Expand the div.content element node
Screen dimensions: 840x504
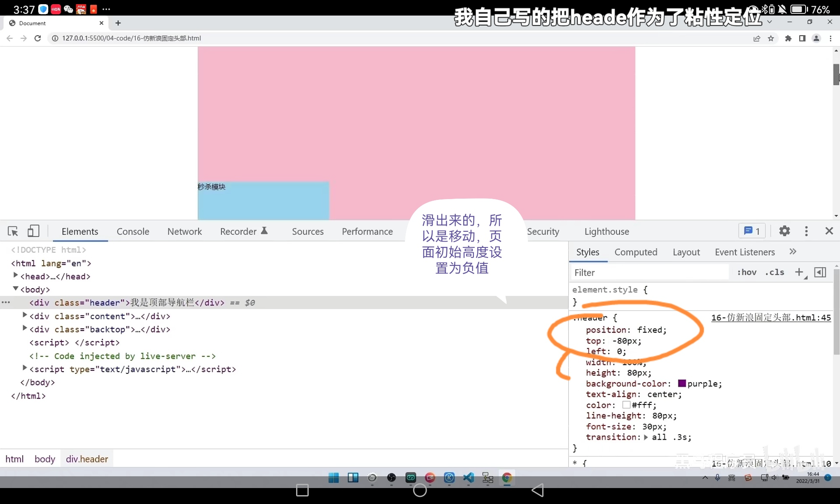pyautogui.click(x=24, y=316)
